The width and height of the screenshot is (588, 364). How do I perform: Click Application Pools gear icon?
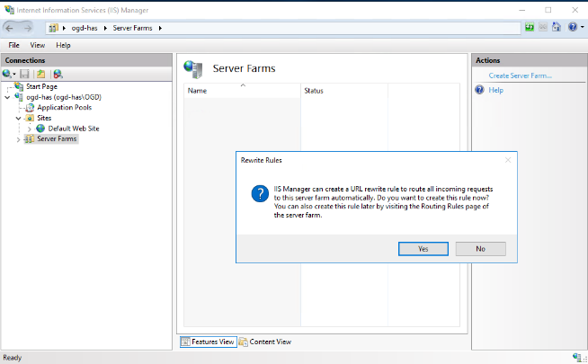coord(30,108)
